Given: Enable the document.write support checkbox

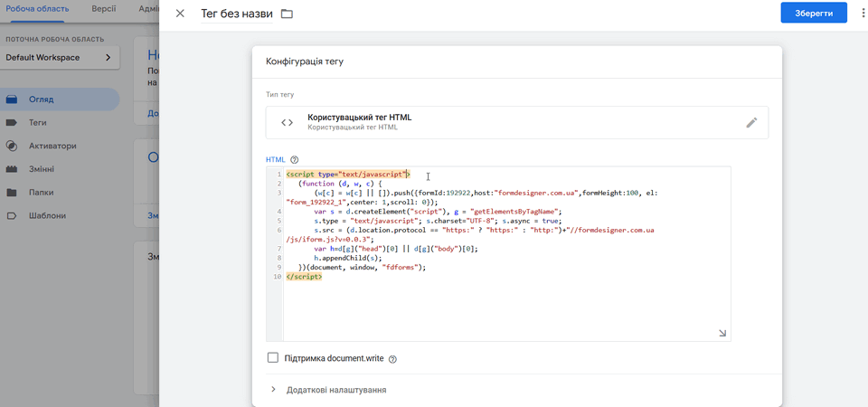Looking at the screenshot, I should pyautogui.click(x=273, y=358).
